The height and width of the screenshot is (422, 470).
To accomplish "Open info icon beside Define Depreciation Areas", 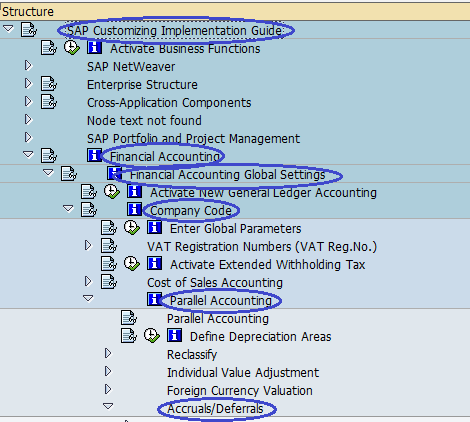I will [174, 335].
